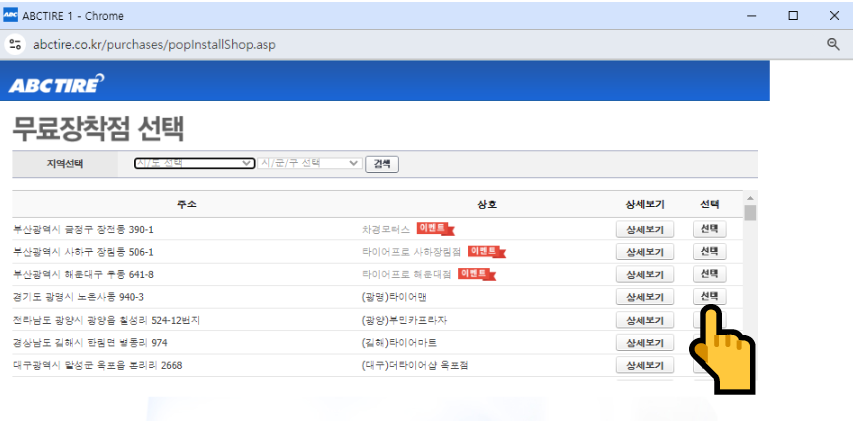
Task: Click the scrollbar up arrow of the shop list
Action: click(751, 198)
